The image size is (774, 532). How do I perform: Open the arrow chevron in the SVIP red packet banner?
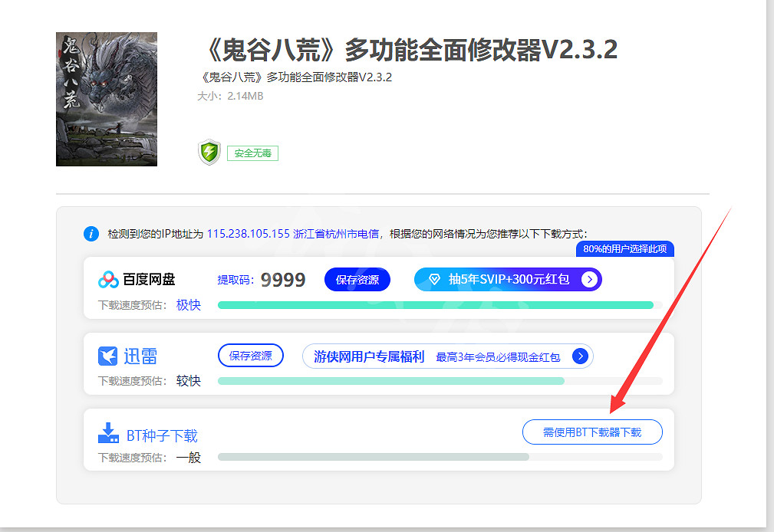point(589,279)
